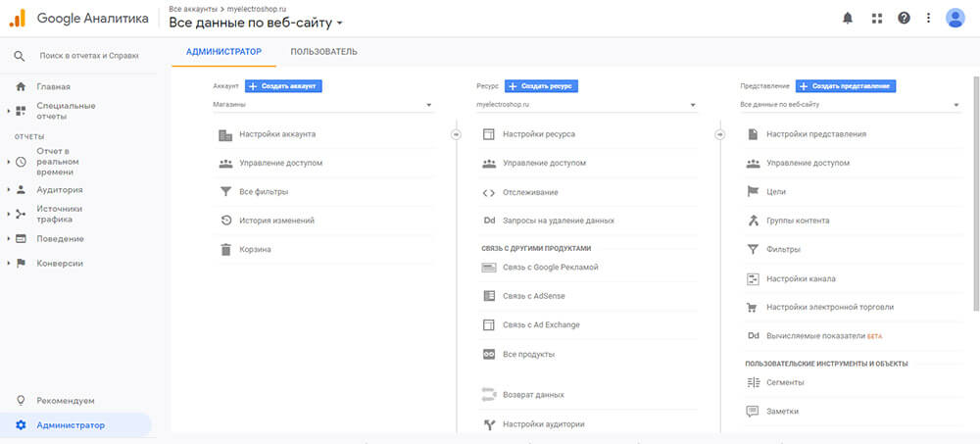980x444 pixels.
Task: Click the search field Поиск в отчетах
Action: point(89,56)
